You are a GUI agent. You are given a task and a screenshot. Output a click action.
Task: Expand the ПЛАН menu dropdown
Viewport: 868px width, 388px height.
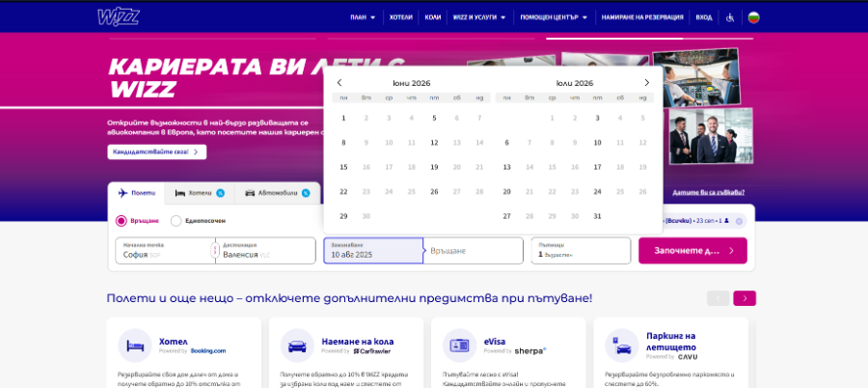click(363, 17)
